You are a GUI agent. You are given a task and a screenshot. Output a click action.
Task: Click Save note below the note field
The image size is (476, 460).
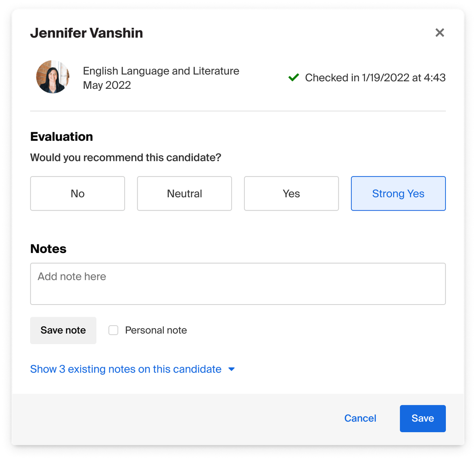click(63, 330)
